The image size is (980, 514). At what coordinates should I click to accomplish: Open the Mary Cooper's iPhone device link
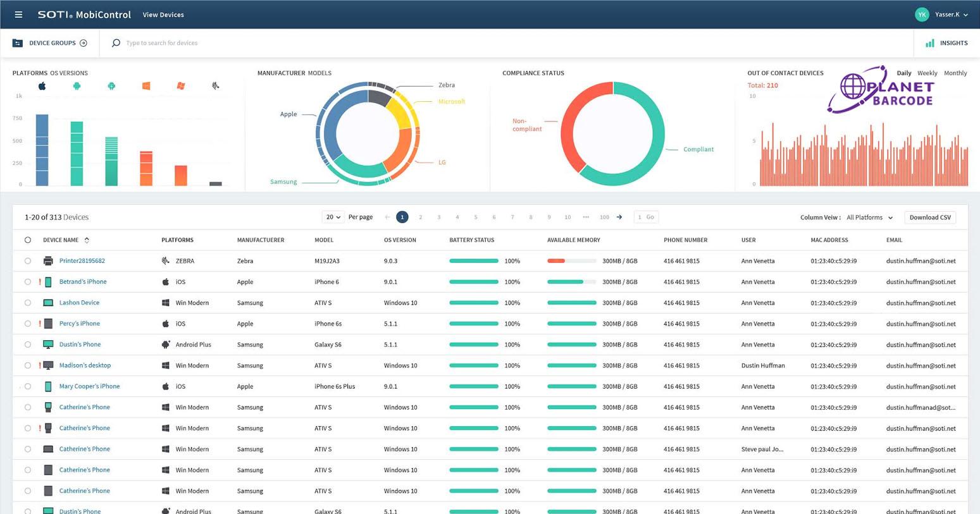click(x=89, y=386)
